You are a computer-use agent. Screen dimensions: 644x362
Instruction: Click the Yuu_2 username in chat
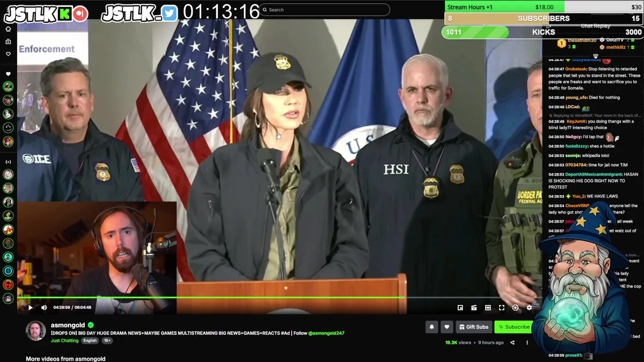tap(579, 196)
